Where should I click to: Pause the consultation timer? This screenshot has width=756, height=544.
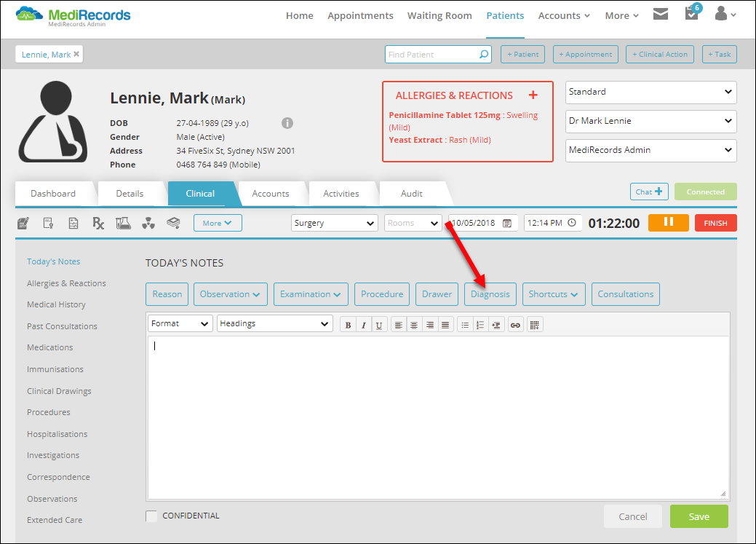[668, 223]
